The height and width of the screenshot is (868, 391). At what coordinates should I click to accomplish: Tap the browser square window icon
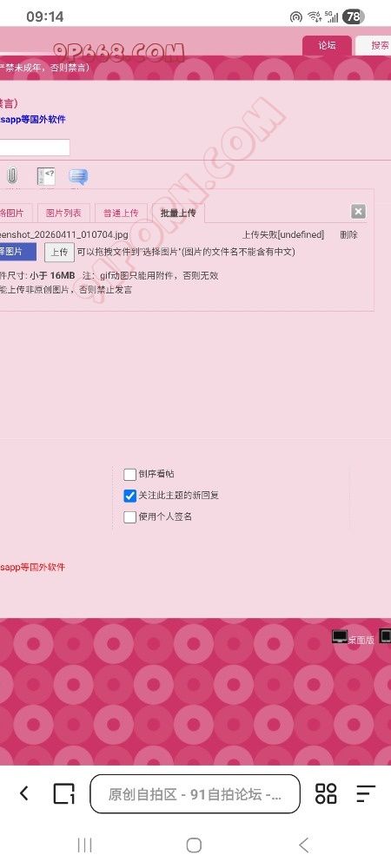(x=63, y=794)
